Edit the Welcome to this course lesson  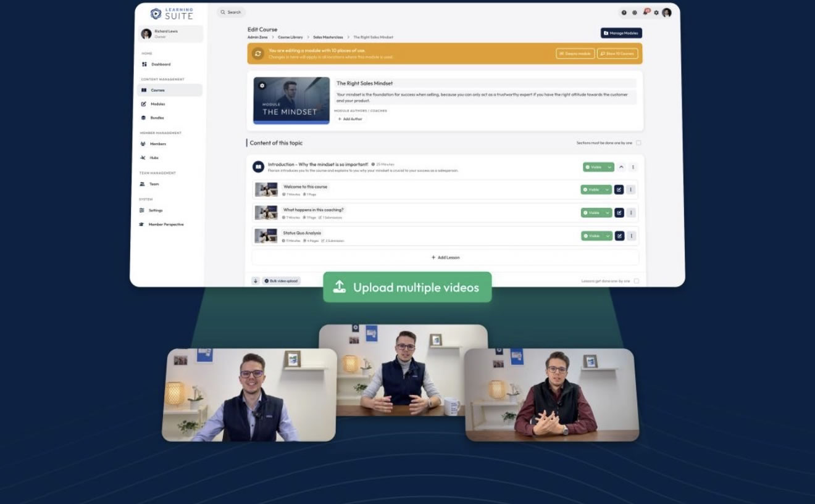[x=619, y=189]
